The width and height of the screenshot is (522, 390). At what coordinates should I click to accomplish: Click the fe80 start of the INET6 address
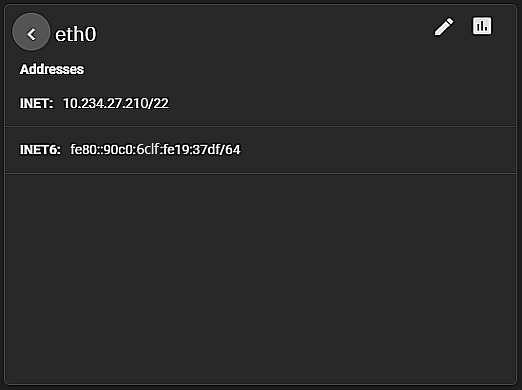coord(83,149)
